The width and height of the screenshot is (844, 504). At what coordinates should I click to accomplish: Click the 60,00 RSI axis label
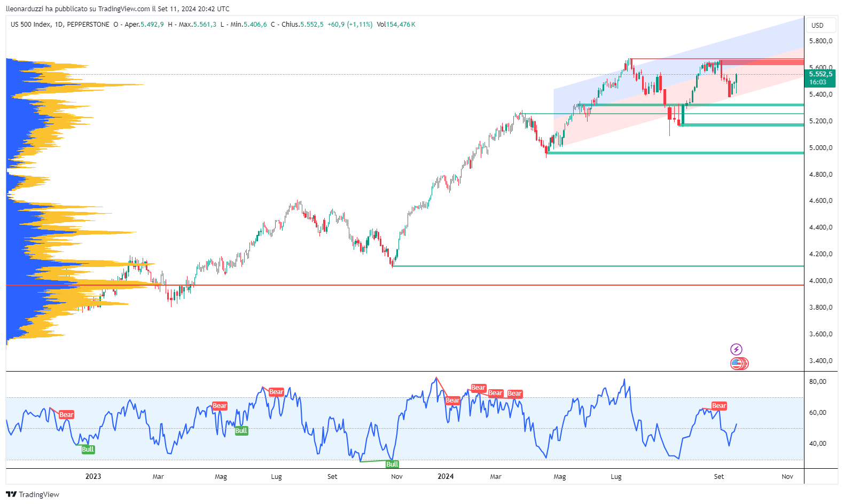[x=817, y=413]
